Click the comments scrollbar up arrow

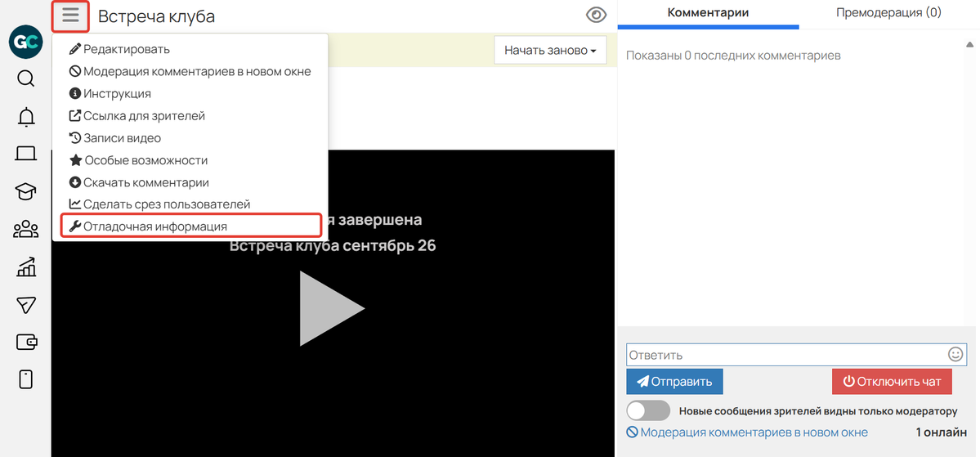[x=970, y=44]
